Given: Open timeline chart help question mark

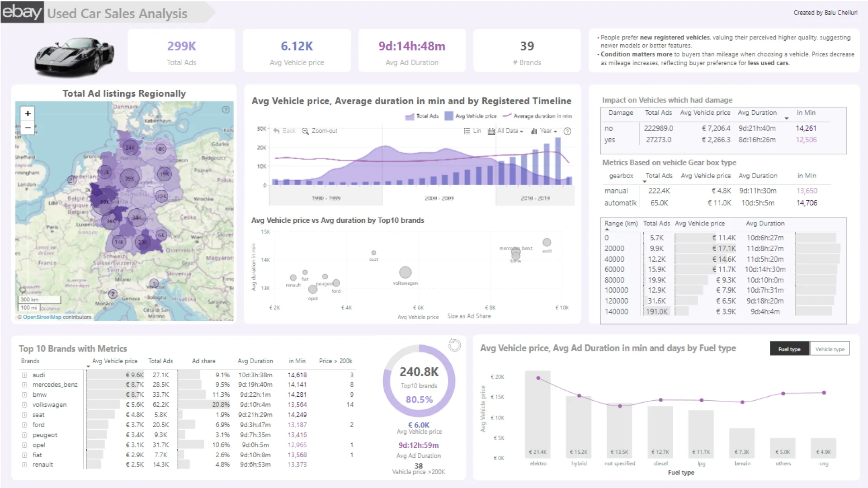Looking at the screenshot, I should [567, 131].
